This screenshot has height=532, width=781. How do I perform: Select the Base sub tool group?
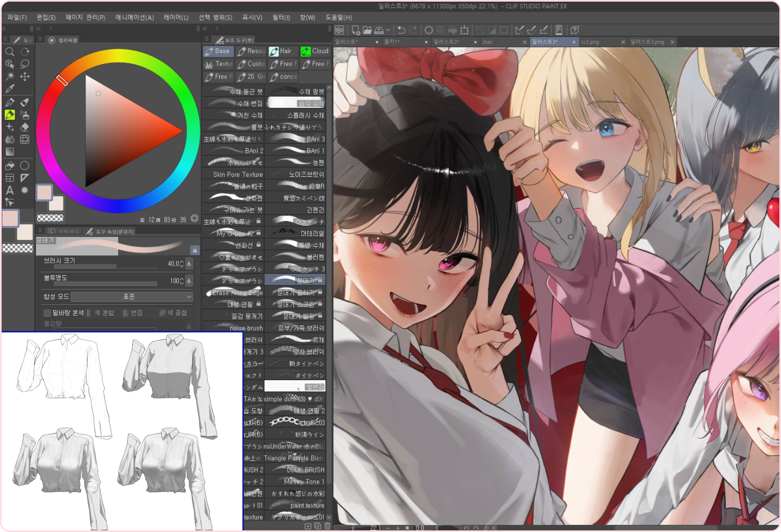[218, 51]
